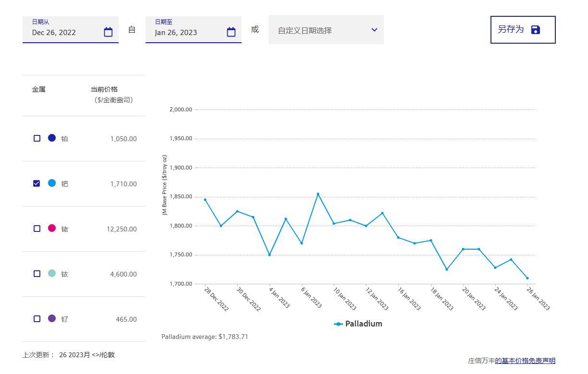
Task: Click the last chart data point on 26 Jan 2023
Action: click(x=527, y=278)
